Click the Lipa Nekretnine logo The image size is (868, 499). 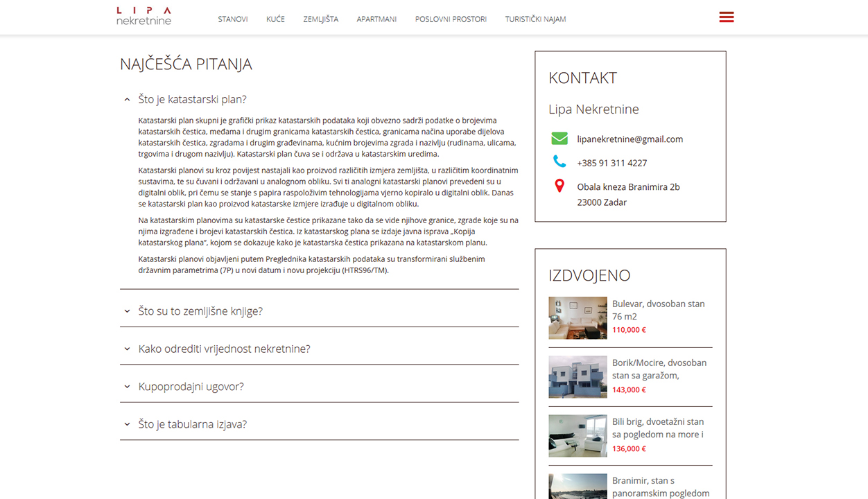(x=144, y=16)
